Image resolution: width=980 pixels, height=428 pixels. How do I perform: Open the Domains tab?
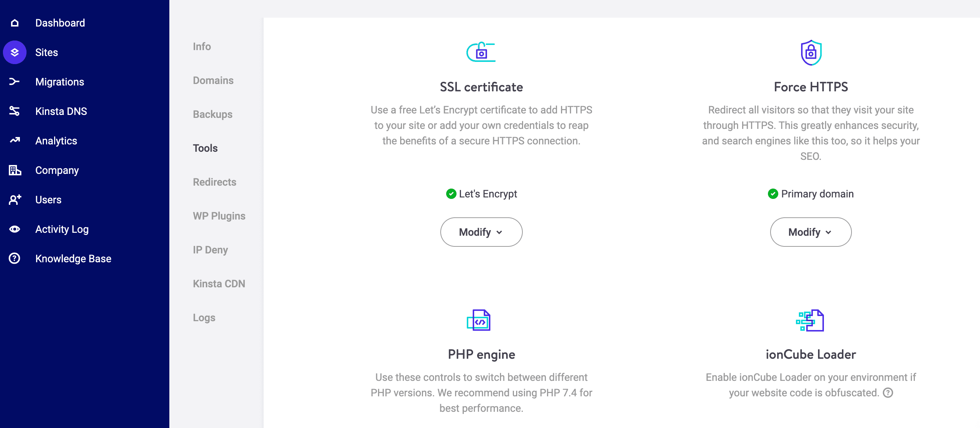click(x=213, y=80)
